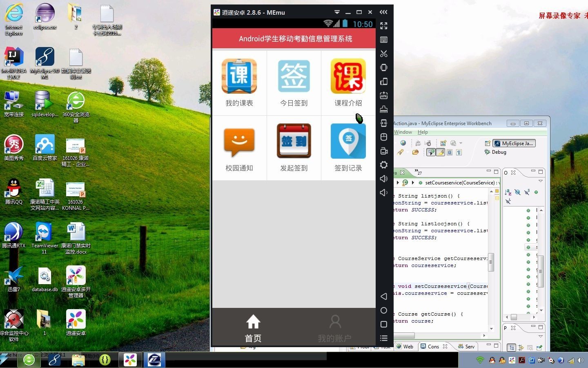
Task: Click Open Perspective icon in MyEclipse
Action: tap(488, 143)
